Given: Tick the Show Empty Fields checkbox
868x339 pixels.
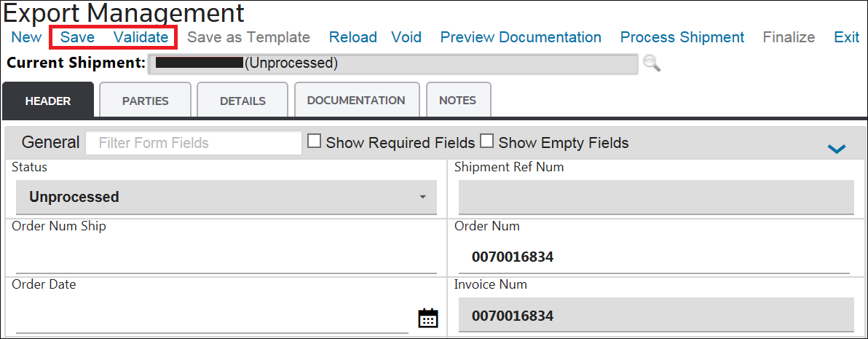Looking at the screenshot, I should coord(486,141).
